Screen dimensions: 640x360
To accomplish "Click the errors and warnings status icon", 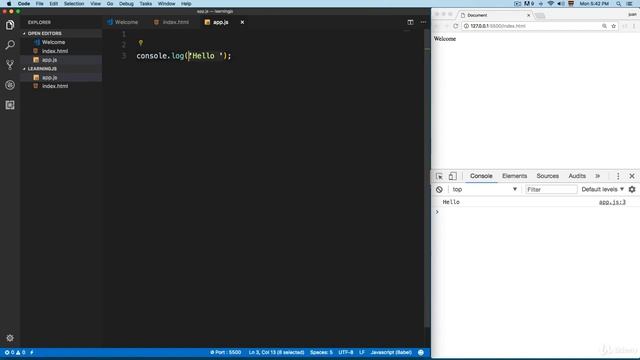I will (x=15, y=352).
